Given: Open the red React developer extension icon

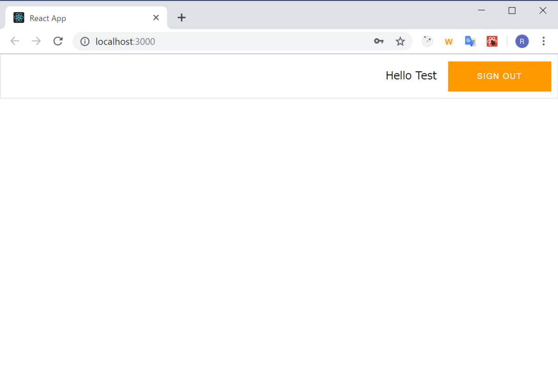Looking at the screenshot, I should pyautogui.click(x=492, y=41).
